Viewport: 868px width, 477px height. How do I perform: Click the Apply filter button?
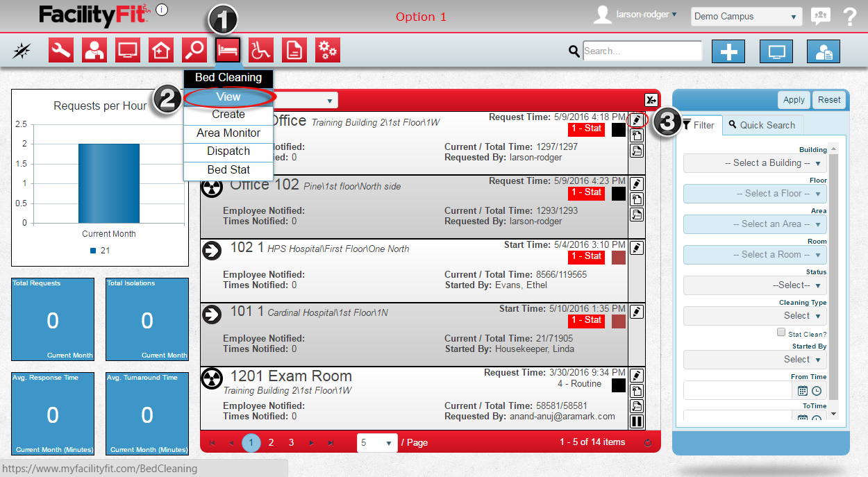(x=794, y=100)
